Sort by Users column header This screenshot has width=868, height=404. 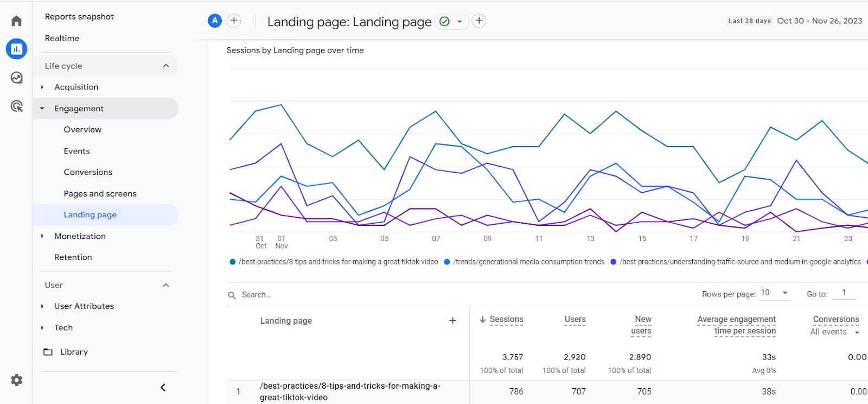pos(575,319)
